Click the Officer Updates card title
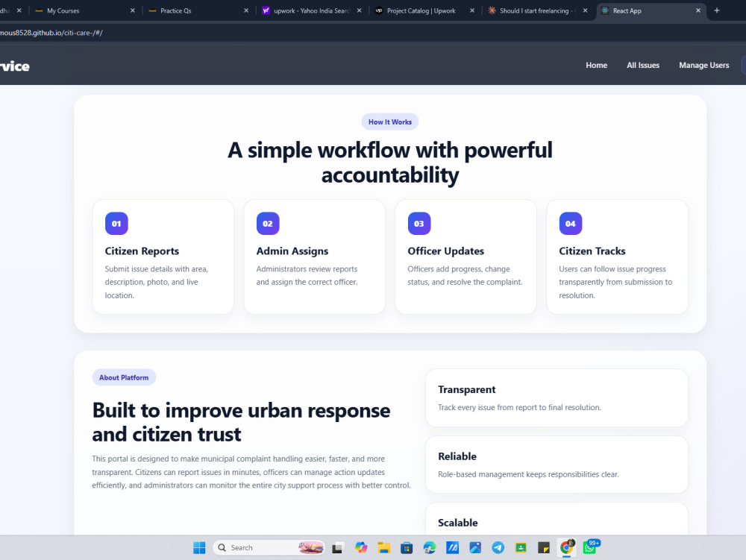 click(x=446, y=251)
